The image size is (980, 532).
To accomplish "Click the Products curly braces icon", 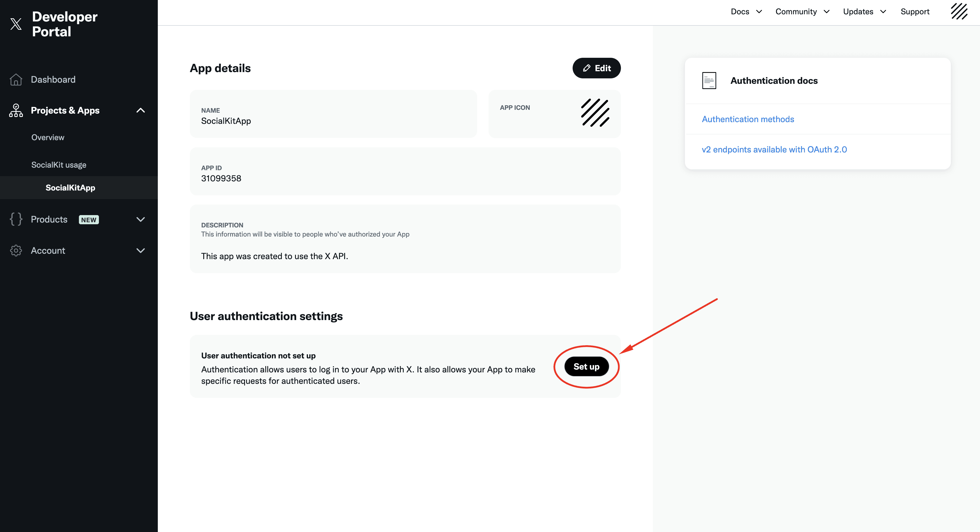I will pyautogui.click(x=16, y=219).
